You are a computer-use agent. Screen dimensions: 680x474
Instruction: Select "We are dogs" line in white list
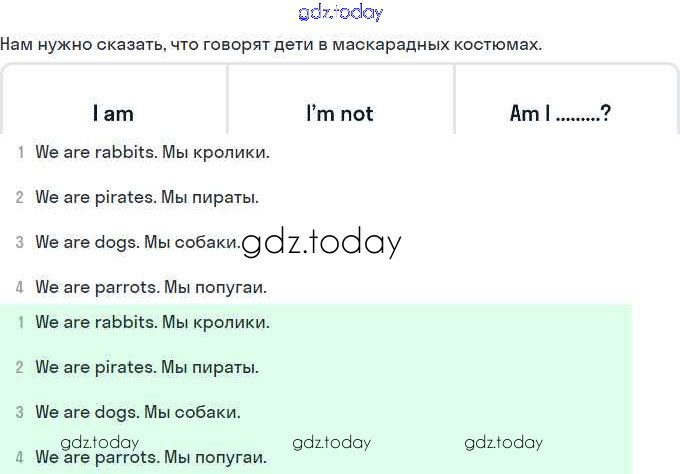click(137, 242)
